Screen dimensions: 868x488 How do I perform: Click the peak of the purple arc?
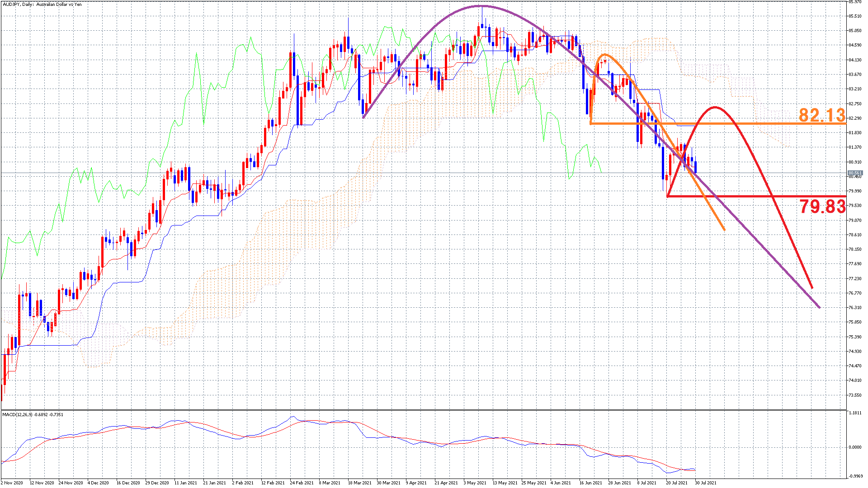[480, 6]
